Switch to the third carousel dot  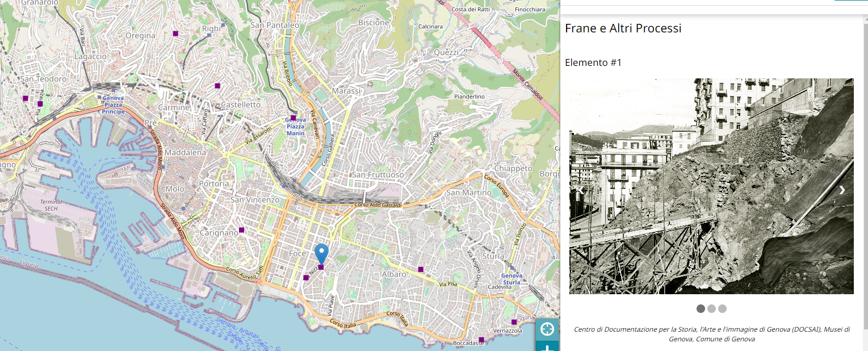(x=722, y=309)
